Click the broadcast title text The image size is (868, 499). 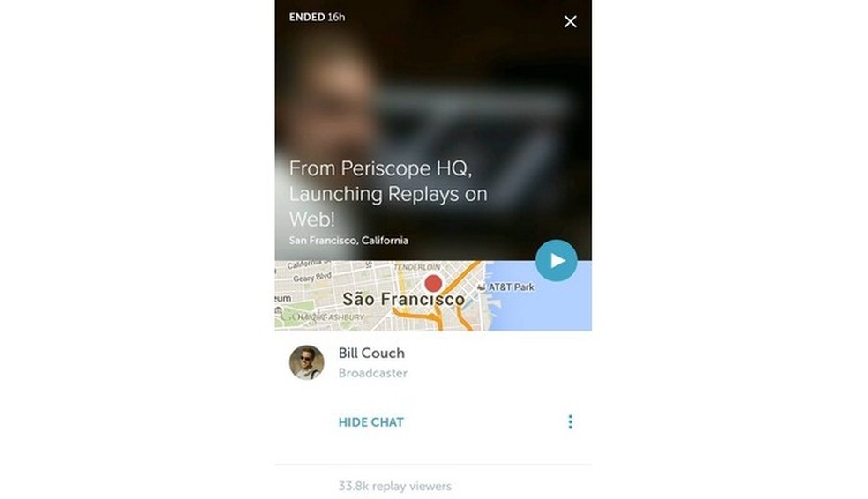(x=388, y=194)
